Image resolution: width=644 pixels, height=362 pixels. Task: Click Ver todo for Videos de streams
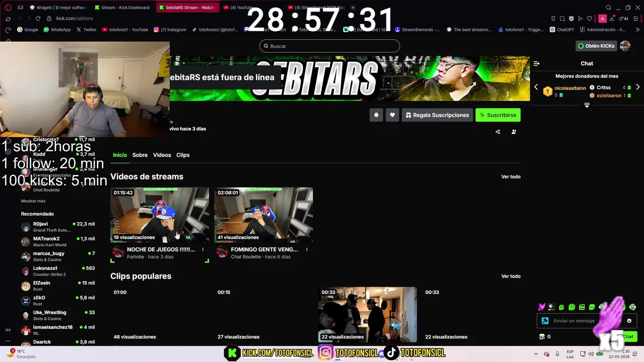[x=511, y=176]
